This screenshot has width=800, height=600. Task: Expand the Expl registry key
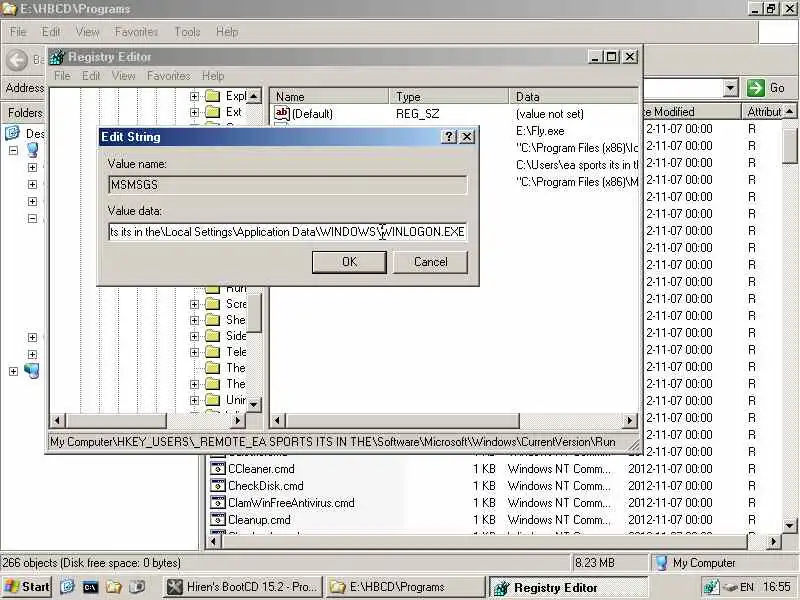pos(194,96)
